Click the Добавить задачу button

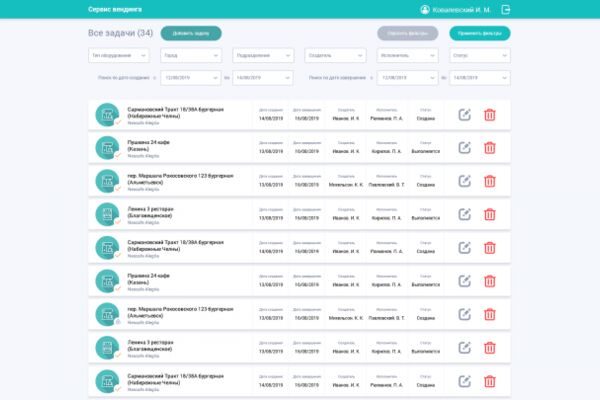(x=191, y=33)
